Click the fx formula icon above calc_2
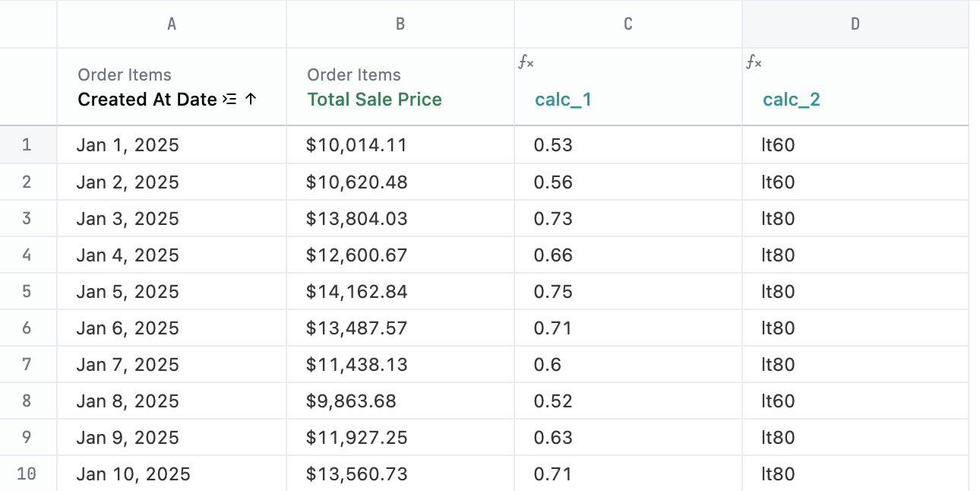This screenshot has width=980, height=491. pos(754,63)
